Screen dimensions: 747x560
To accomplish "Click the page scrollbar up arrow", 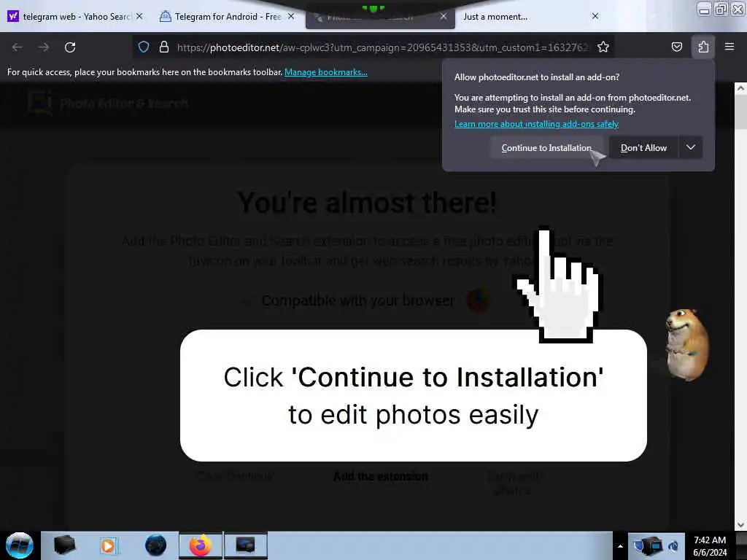I will pos(740,88).
